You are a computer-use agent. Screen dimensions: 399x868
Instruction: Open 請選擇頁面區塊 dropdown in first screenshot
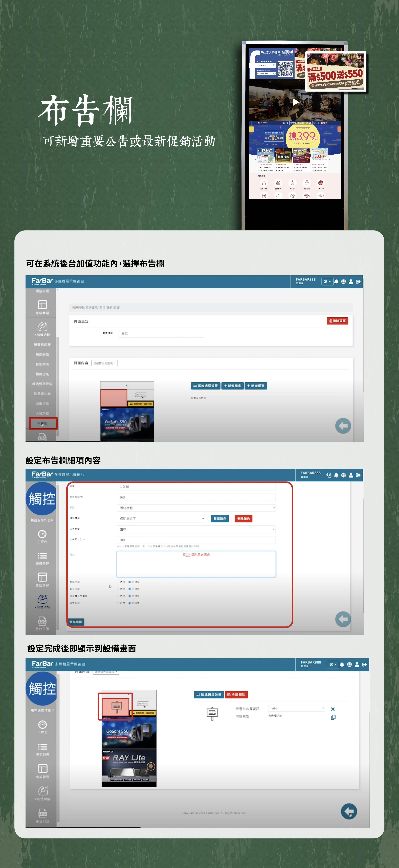tap(104, 363)
